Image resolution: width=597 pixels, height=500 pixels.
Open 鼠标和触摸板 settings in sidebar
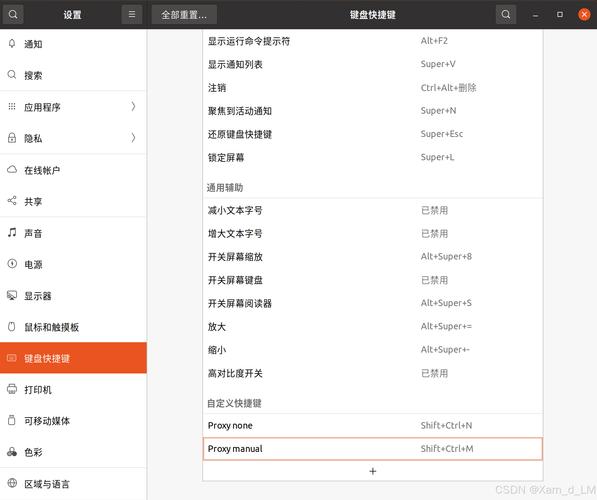(x=73, y=327)
